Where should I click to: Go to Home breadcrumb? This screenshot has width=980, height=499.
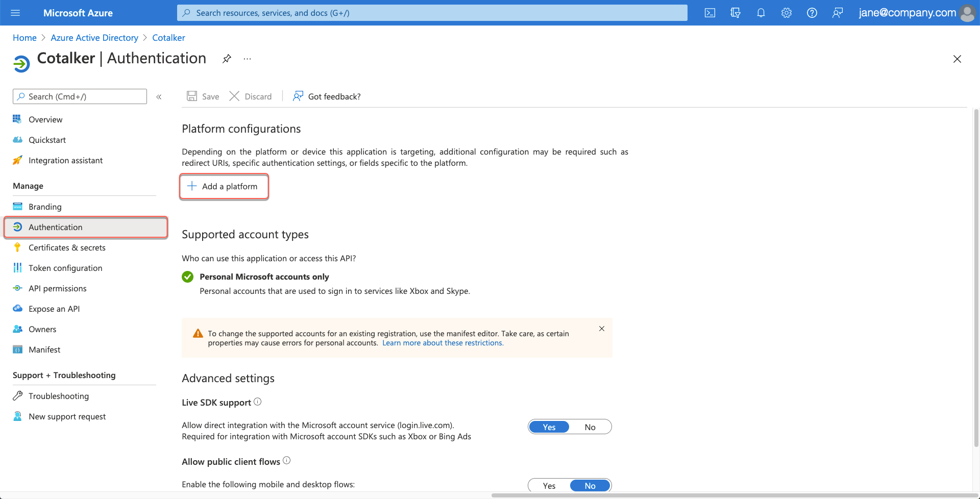[x=24, y=38]
